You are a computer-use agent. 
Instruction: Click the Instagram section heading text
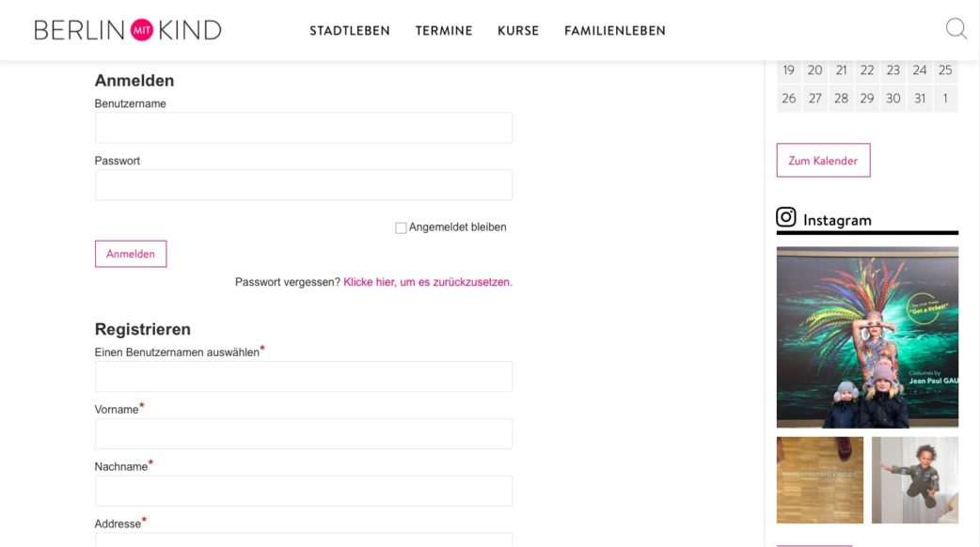837,221
